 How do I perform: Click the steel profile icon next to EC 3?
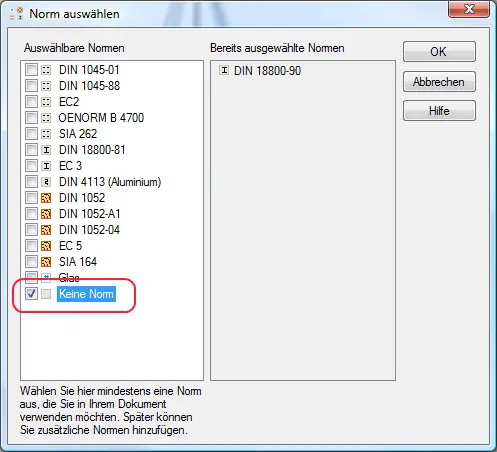tap(46, 166)
